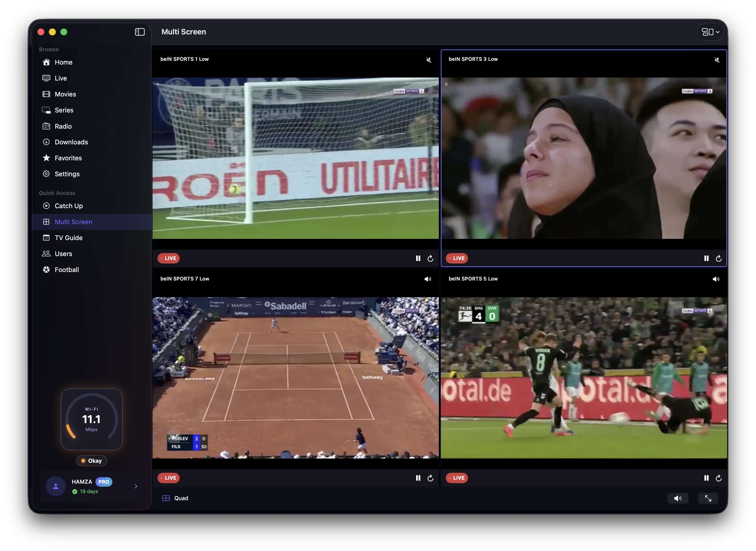Reload the beIN SPORTS 5 stream
The image size is (756, 551).
click(719, 478)
